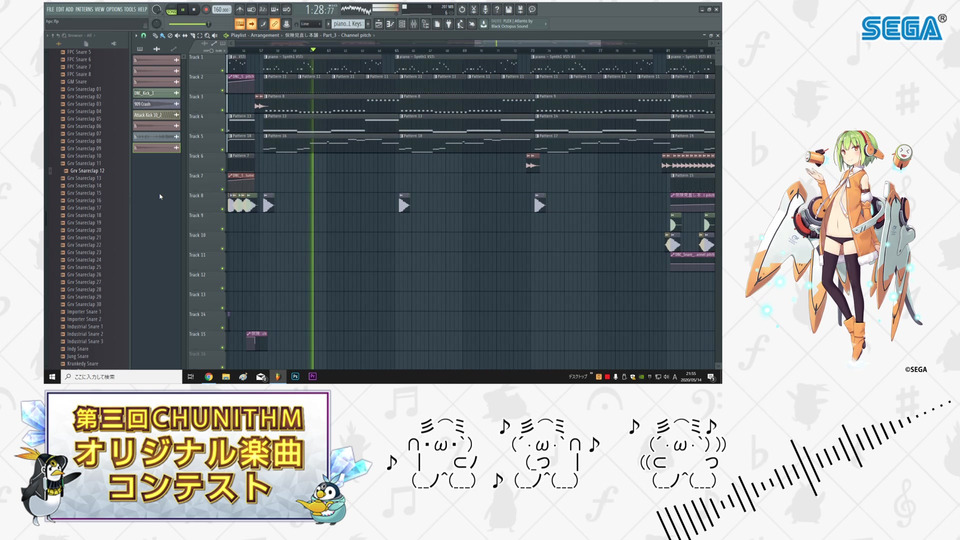Open Photoshop from the Windows taskbar
The height and width of the screenshot is (540, 960).
(295, 377)
